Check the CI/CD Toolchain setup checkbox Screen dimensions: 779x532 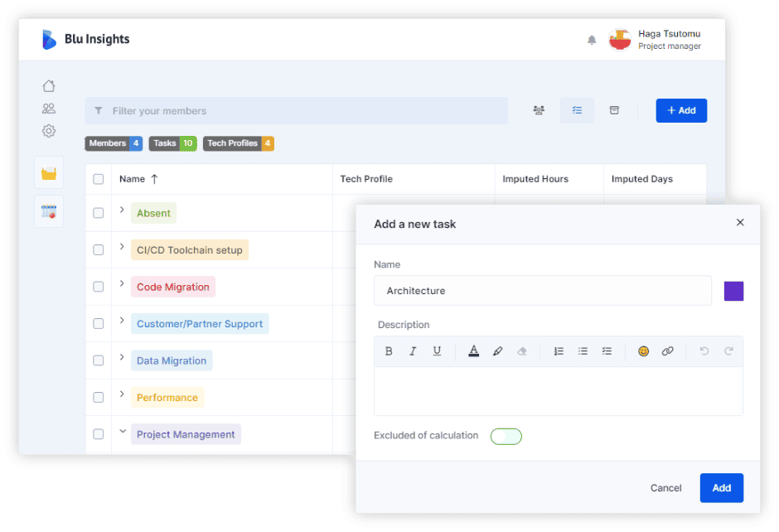pyautogui.click(x=99, y=250)
